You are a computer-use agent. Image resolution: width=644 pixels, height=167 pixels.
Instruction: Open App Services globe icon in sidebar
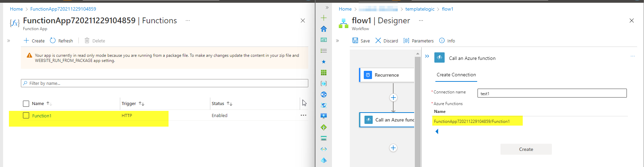tap(324, 94)
